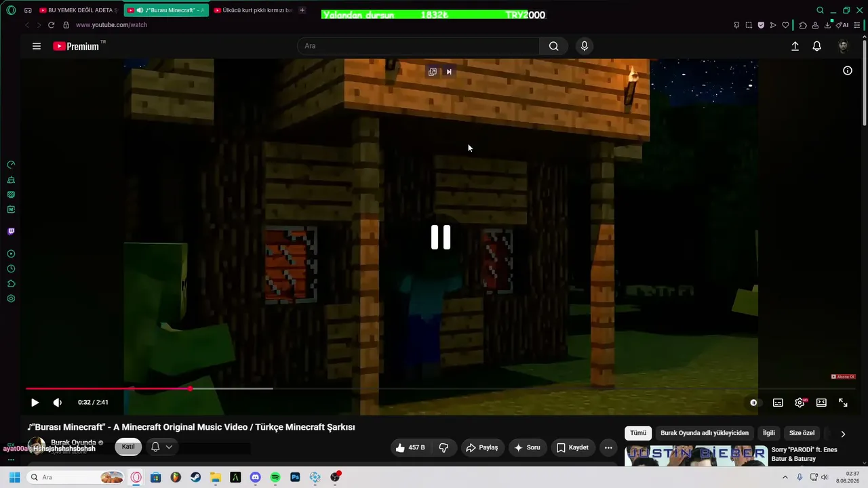
Task: Like the video with 457 B likes
Action: tap(412, 447)
